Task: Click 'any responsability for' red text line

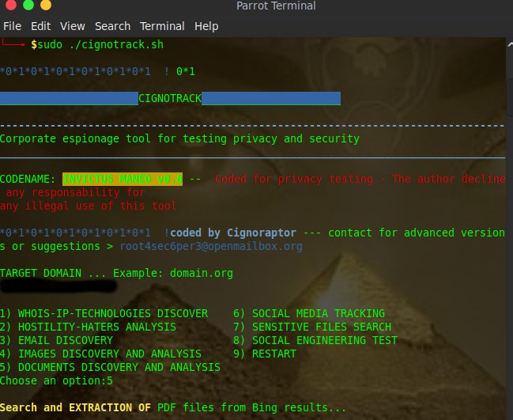Action: (x=75, y=192)
